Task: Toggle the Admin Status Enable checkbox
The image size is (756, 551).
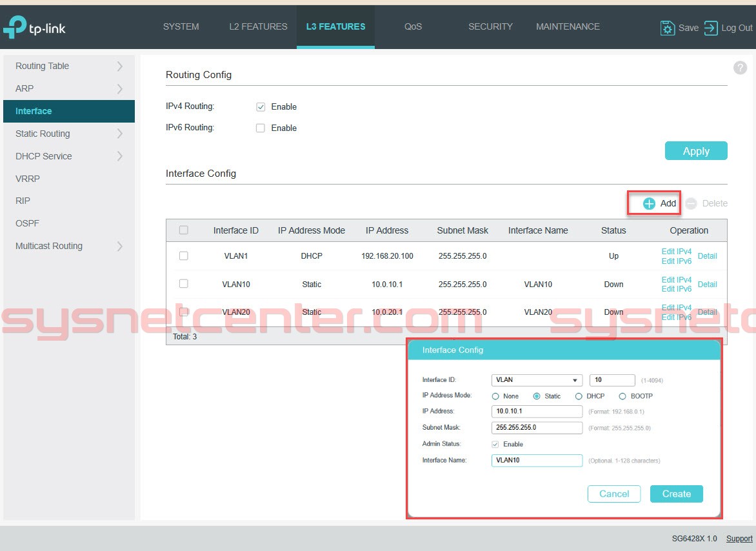Action: (x=495, y=444)
